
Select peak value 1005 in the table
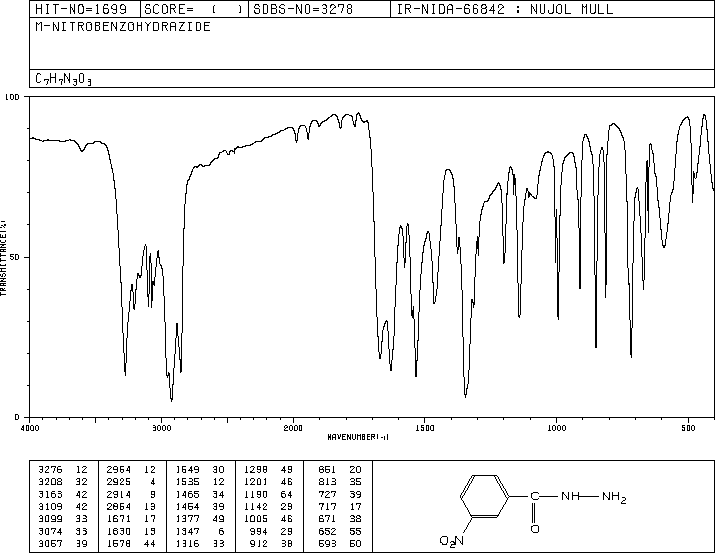tap(256, 519)
